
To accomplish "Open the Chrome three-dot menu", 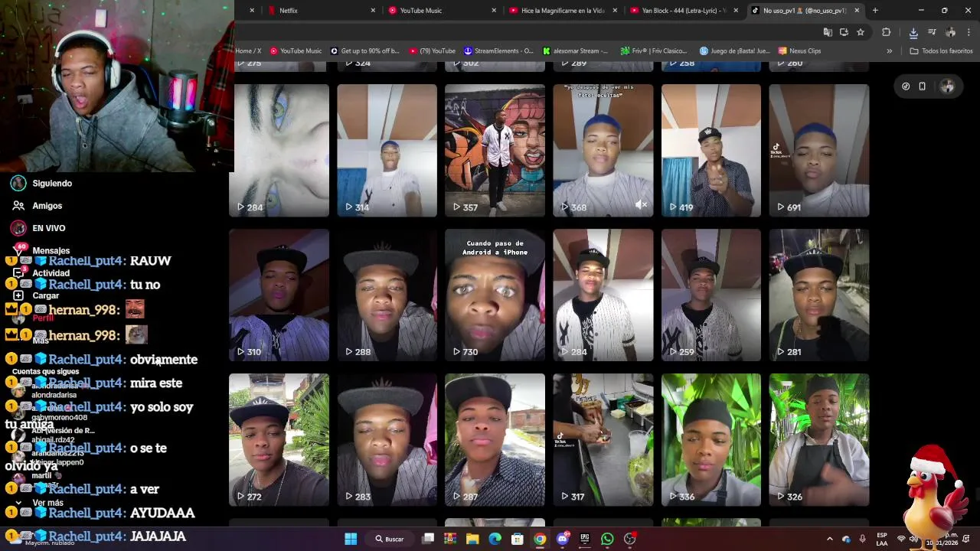I will [x=969, y=32].
